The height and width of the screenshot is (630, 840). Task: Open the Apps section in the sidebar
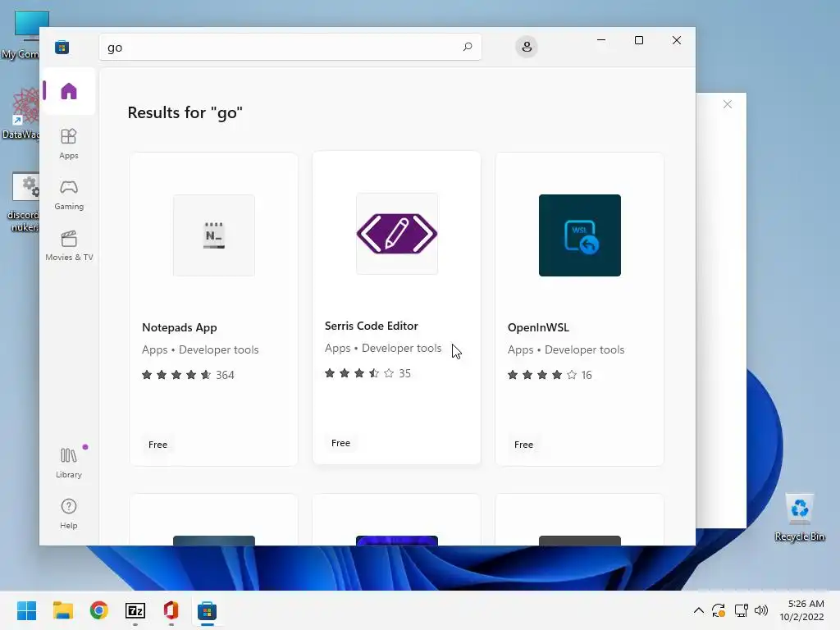69,144
